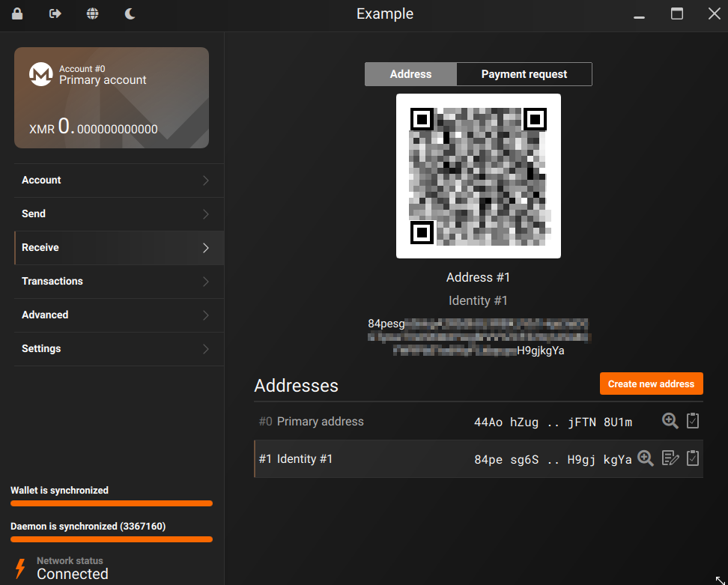Click the truncated address '84pe sg6S .. H9gj kgYa'
Viewport: 728px width, 585px height.
[553, 460]
